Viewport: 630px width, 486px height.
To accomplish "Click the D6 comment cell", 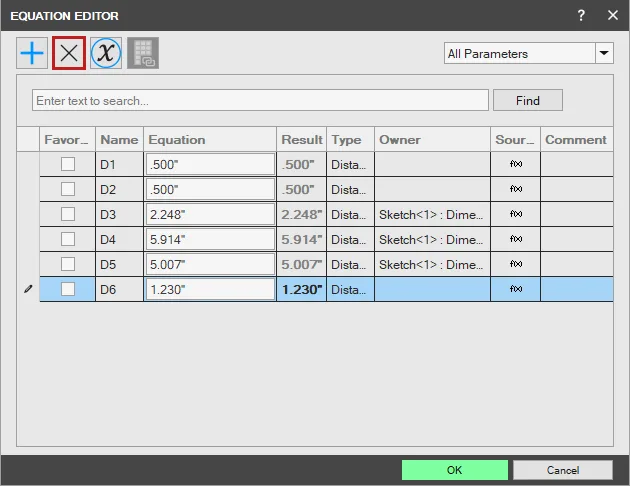I will point(577,289).
